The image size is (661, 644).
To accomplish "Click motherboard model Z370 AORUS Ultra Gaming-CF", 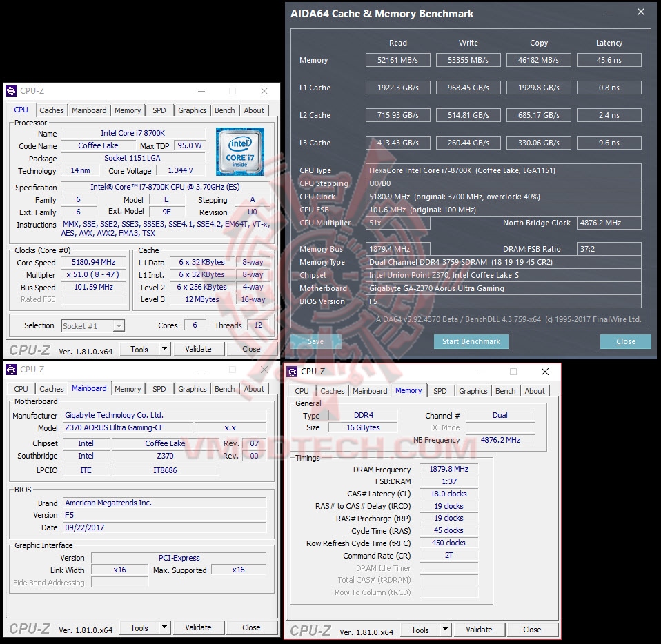I will coord(128,428).
